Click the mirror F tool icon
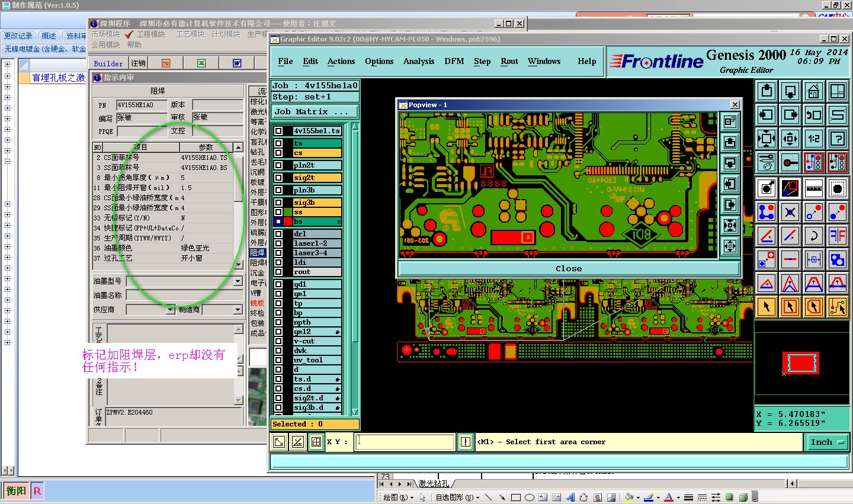 pyautogui.click(x=837, y=236)
